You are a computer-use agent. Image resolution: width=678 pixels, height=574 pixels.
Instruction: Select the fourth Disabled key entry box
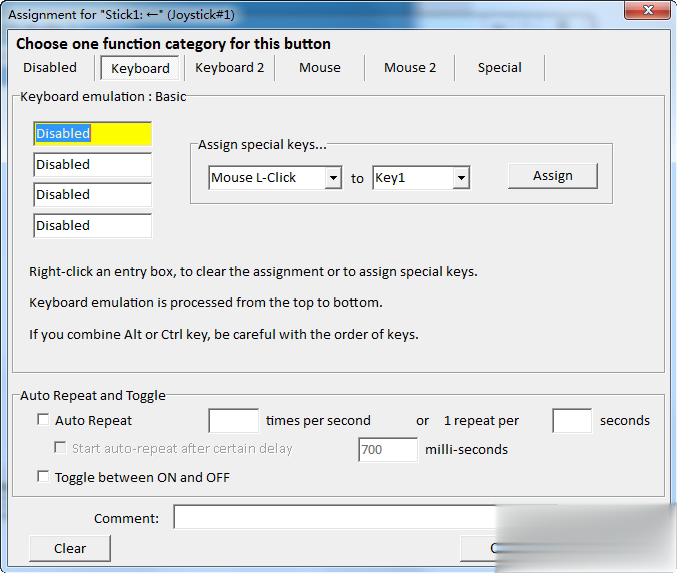coord(92,226)
